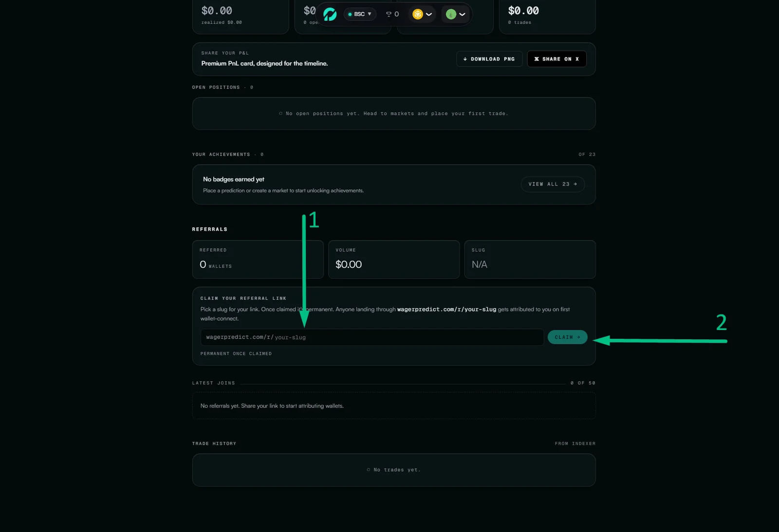Click 'FROM INDEXER' label
This screenshot has width=779, height=532.
pyautogui.click(x=575, y=443)
